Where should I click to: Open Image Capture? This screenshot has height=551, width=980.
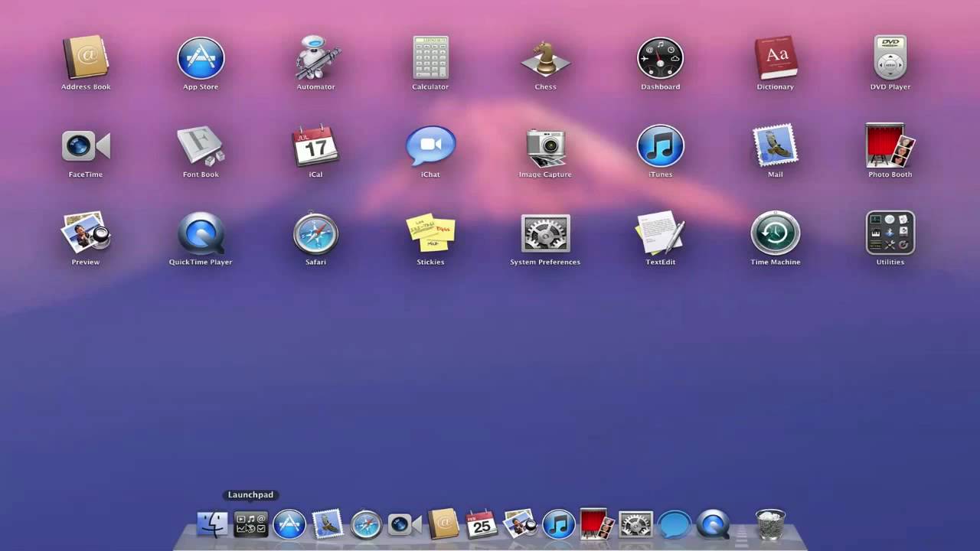point(545,146)
